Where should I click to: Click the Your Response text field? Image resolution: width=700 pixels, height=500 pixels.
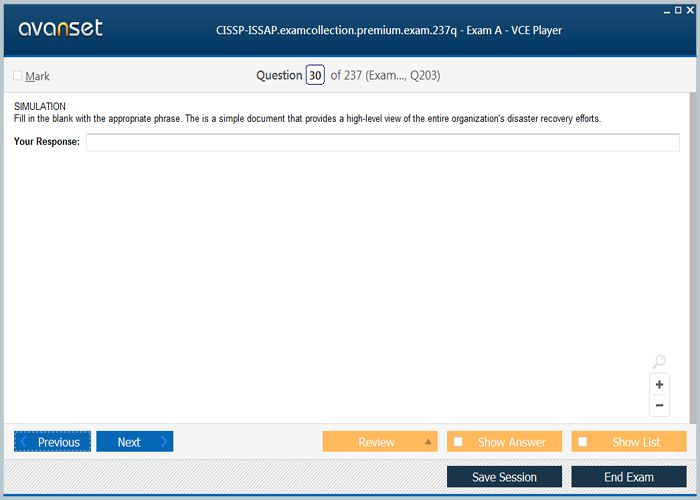[x=382, y=142]
